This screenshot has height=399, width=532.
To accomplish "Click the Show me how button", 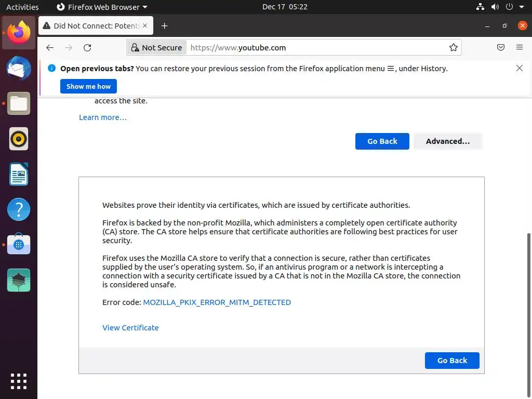I will pyautogui.click(x=88, y=86).
